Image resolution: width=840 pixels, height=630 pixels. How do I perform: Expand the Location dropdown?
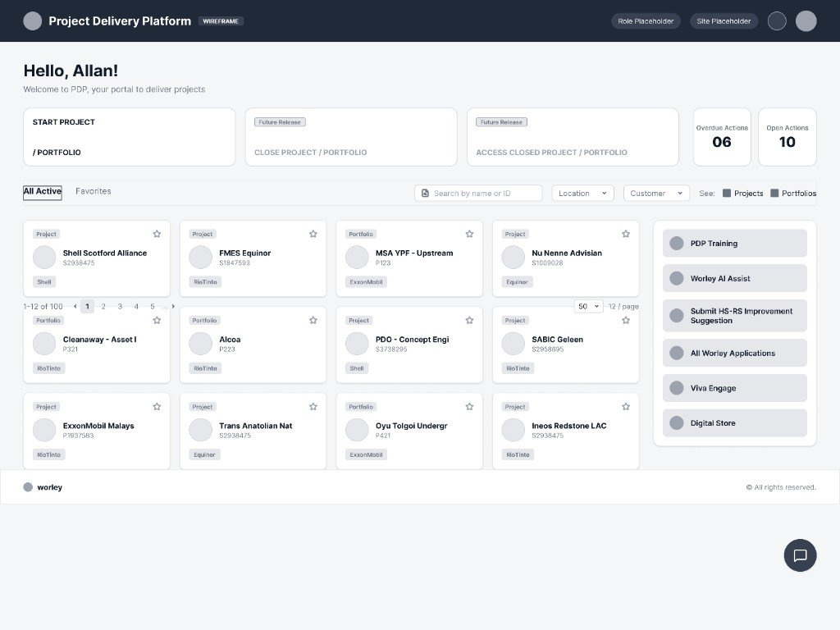point(583,194)
